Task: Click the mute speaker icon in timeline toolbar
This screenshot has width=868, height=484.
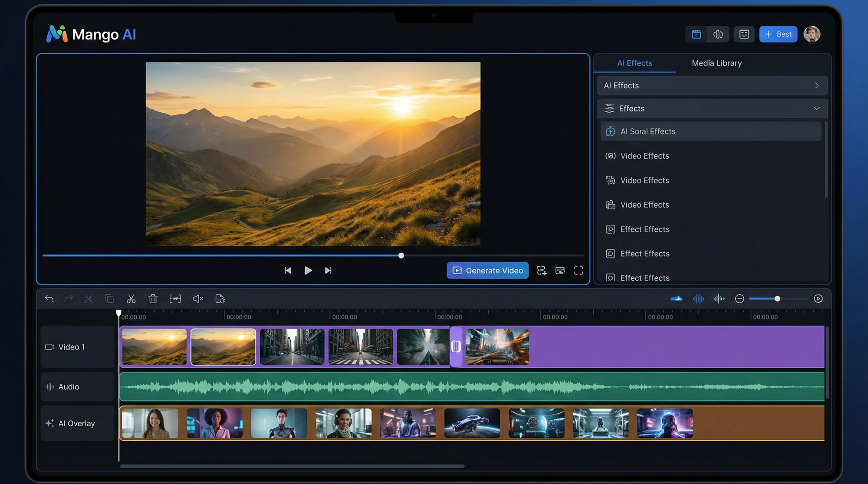Action: pyautogui.click(x=198, y=299)
